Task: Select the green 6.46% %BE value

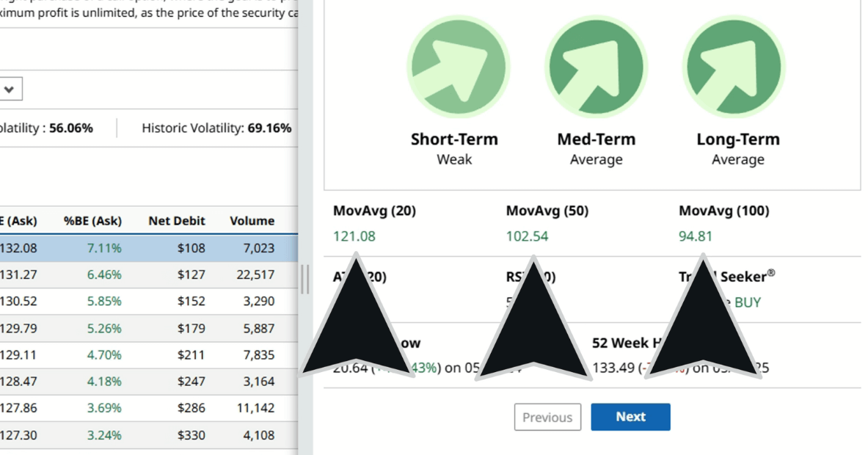Action: click(x=103, y=274)
